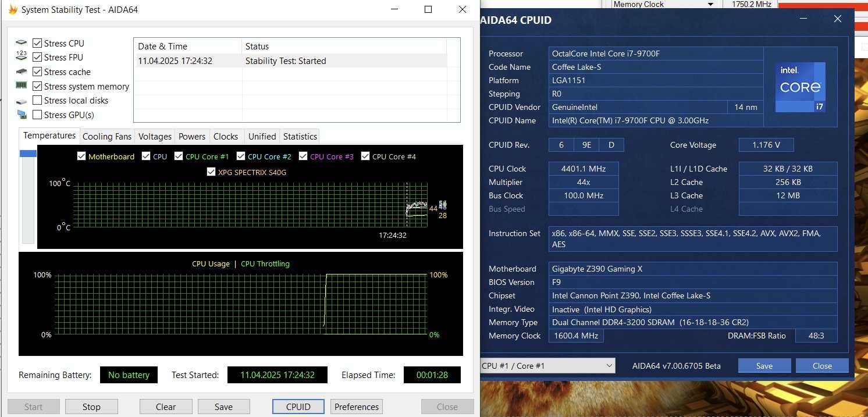Click the 123 icon beside Stress FPU
Screen dimensions: 868x417
coord(22,56)
